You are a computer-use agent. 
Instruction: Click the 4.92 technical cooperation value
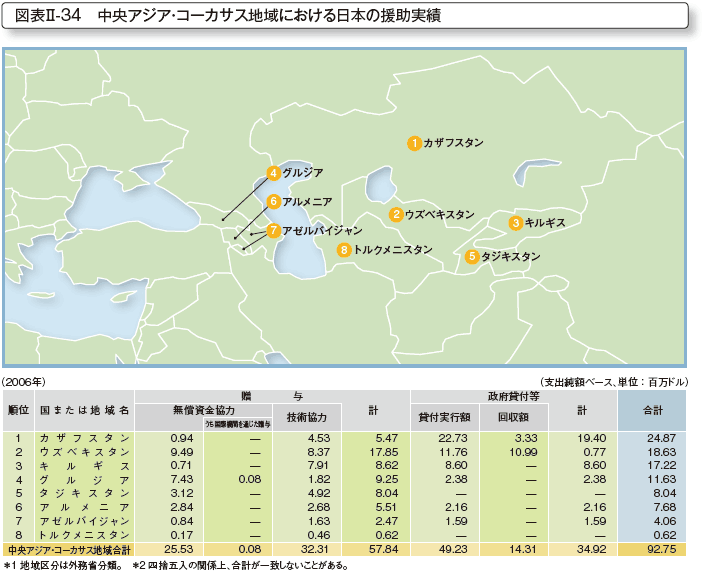click(x=319, y=493)
